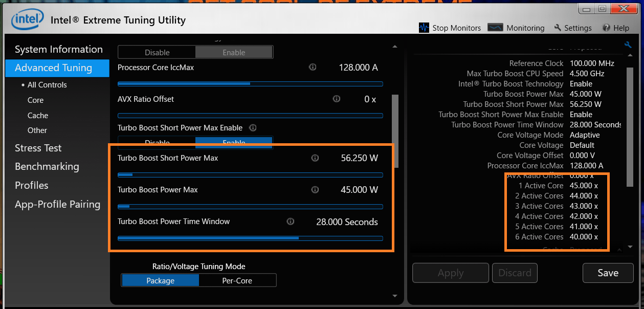The height and width of the screenshot is (309, 644).
Task: Click the Apply button
Action: point(451,273)
